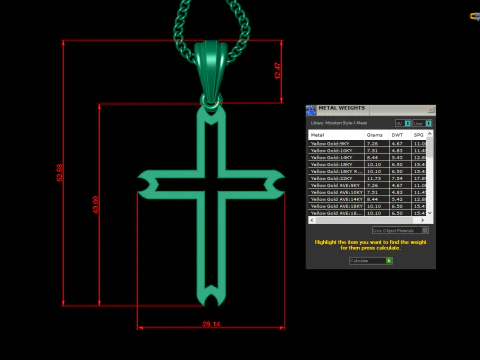The image size is (480, 360).
Task: Select the Yellow Gold:18KY row
Action: pyautogui.click(x=367, y=164)
